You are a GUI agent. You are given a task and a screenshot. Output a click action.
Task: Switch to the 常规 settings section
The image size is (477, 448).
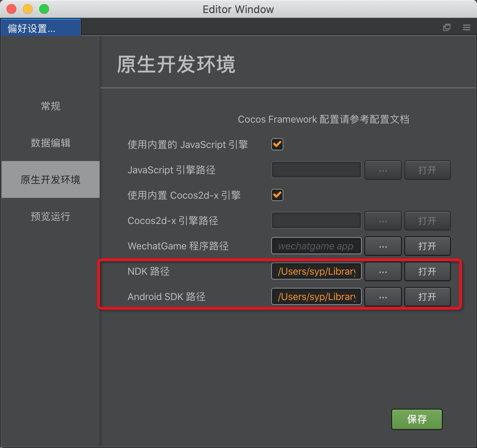50,106
